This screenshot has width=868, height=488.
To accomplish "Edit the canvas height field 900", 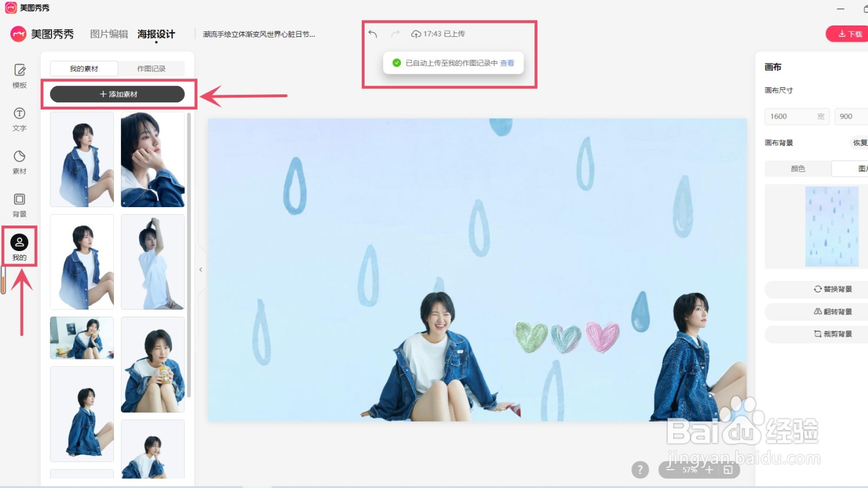I will (851, 117).
